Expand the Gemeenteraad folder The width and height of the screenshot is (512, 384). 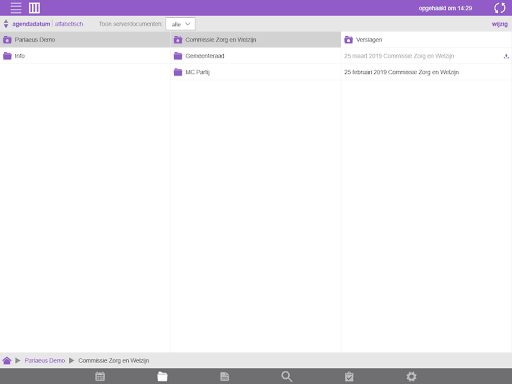pyautogui.click(x=256, y=56)
